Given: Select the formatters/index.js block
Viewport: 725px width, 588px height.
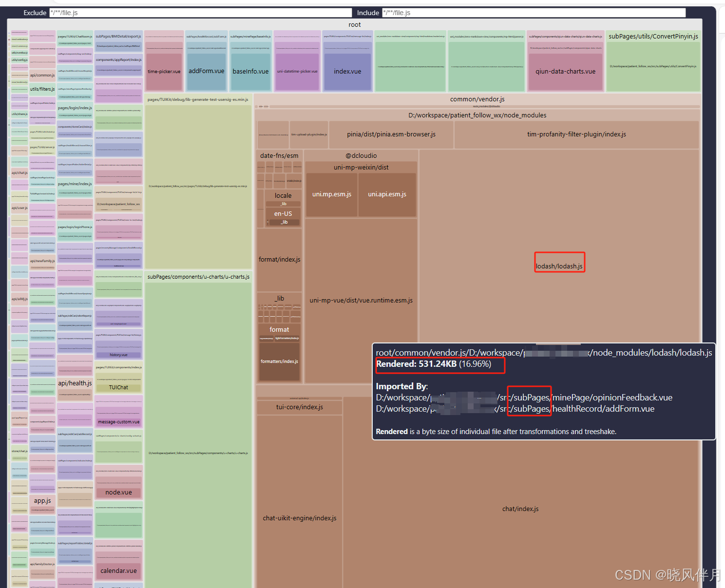Looking at the screenshot, I should point(279,361).
